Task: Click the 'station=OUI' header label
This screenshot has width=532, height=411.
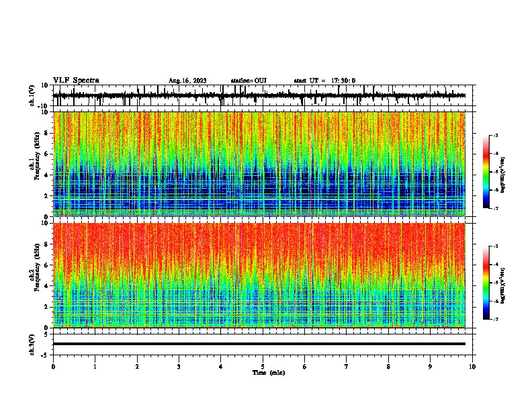Action: pos(249,81)
